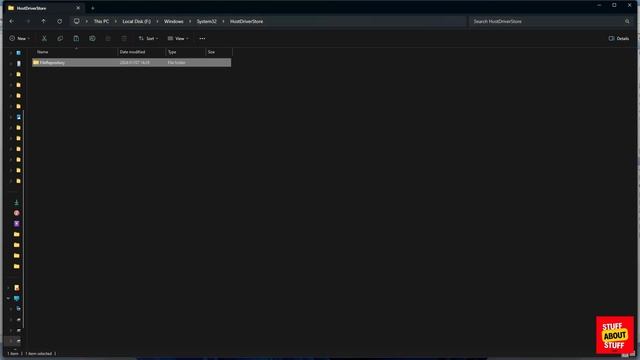The image size is (640, 360).
Task: Open the Sort dropdown
Action: [149, 38]
